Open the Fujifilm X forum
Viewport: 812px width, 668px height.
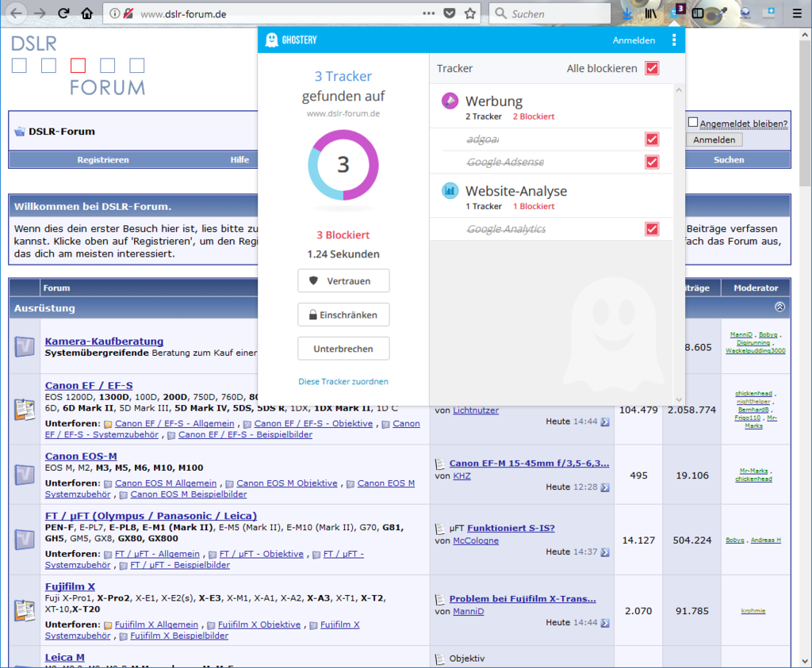pyautogui.click(x=70, y=586)
